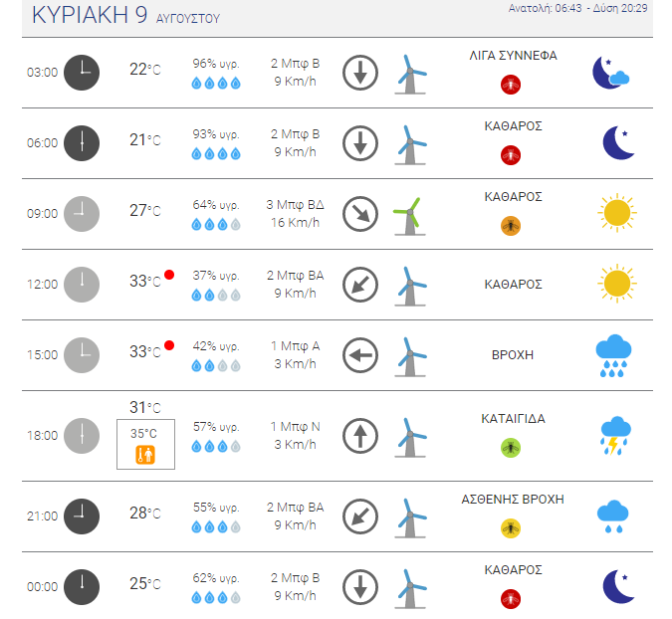Viewport: 672px width, 619px height.
Task: Click the moon with cloud icon at 03:00
Action: click(x=610, y=73)
